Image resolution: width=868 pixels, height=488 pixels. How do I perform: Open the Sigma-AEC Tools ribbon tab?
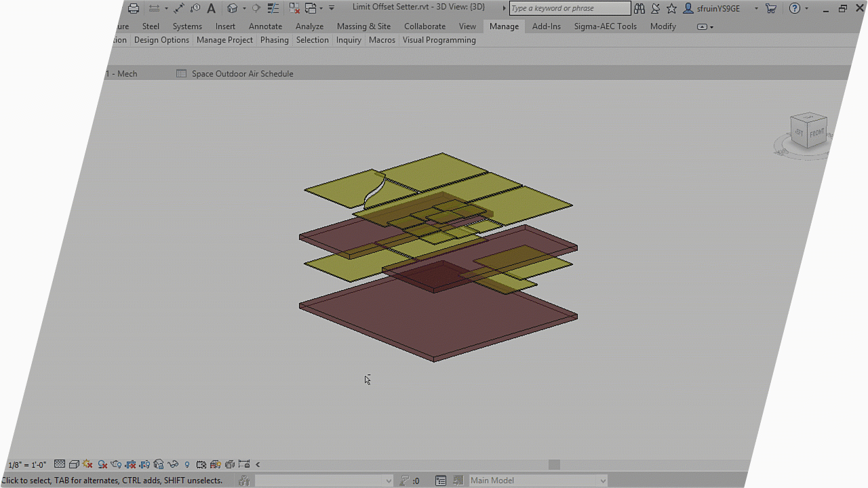[x=606, y=26]
